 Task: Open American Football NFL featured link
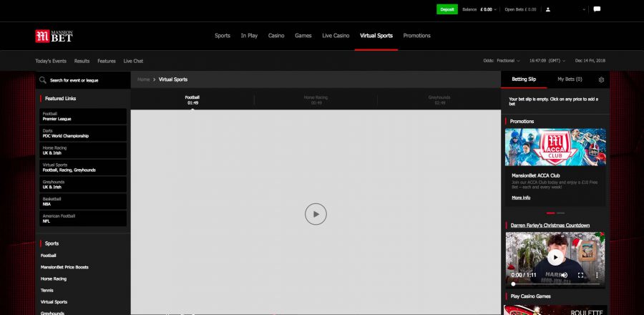(83, 218)
